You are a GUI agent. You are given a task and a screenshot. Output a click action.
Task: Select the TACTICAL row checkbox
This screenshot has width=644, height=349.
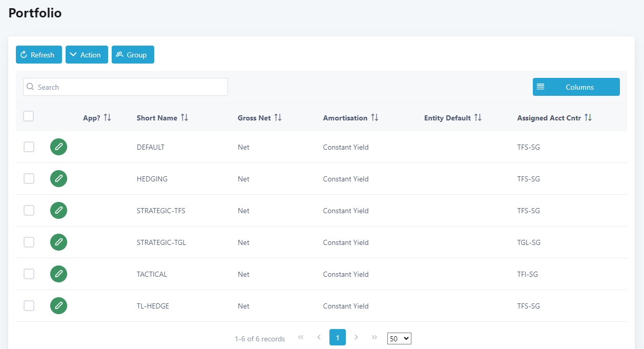[x=29, y=274]
